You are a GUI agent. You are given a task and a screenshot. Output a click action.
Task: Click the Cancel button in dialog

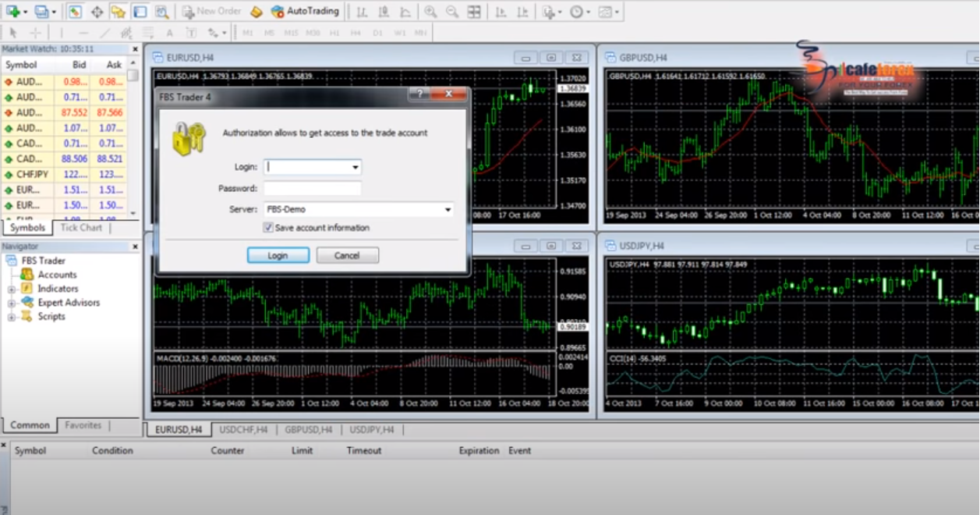click(x=347, y=255)
